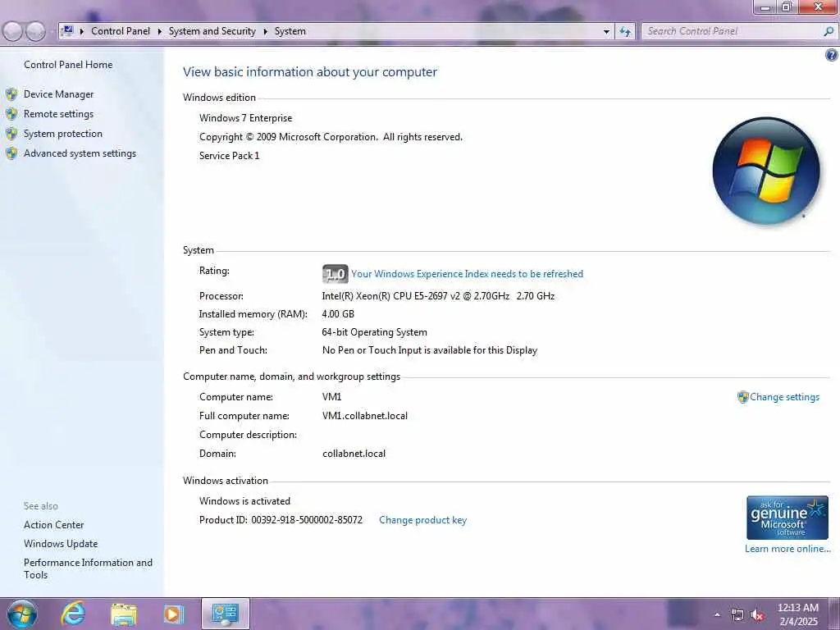Minimize the System window

tap(765, 7)
